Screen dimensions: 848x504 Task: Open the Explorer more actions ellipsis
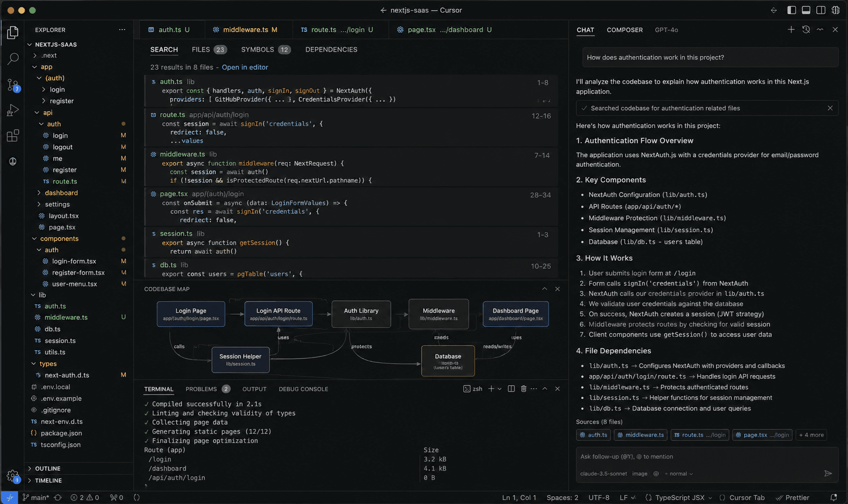tap(122, 30)
